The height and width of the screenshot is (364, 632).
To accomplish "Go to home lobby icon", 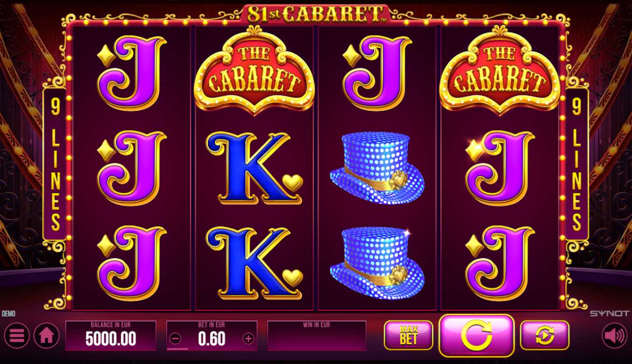I will click(x=46, y=336).
